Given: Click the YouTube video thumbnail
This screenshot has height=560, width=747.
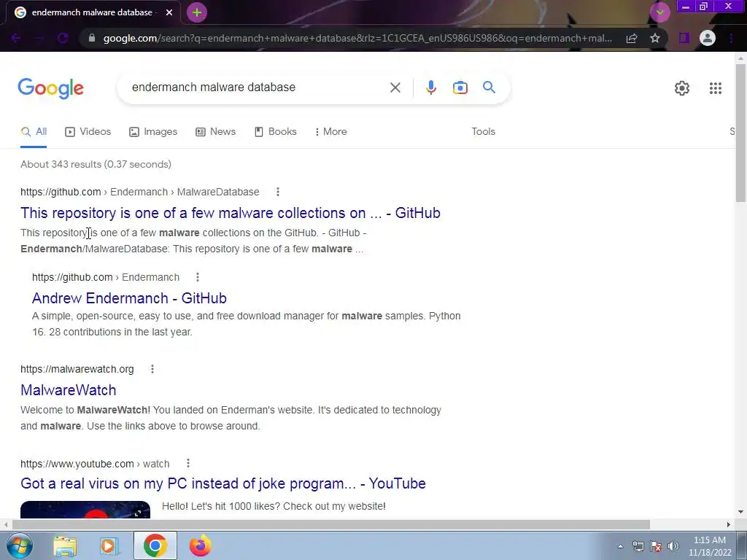Looking at the screenshot, I should point(85,510).
